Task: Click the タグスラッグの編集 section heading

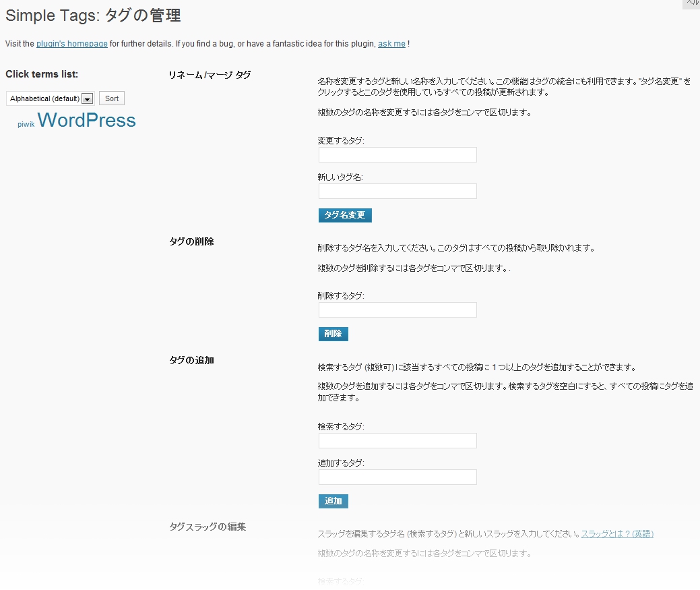Action: [x=207, y=527]
